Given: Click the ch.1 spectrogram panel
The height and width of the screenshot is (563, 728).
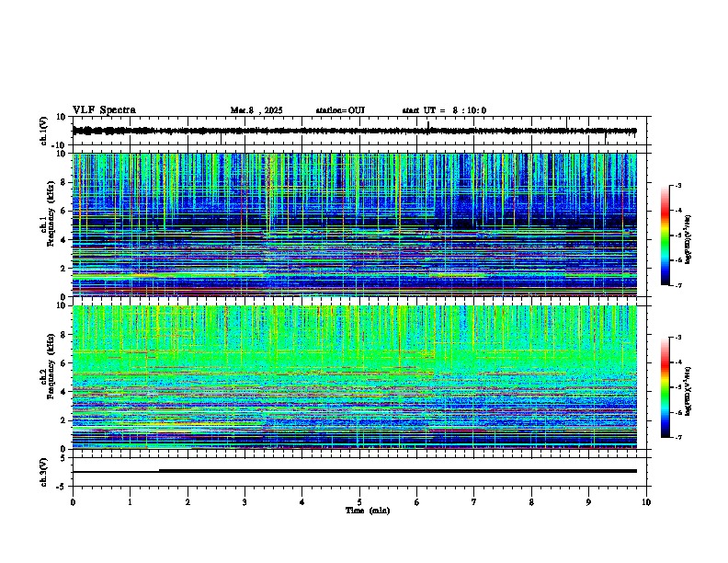Looking at the screenshot, I should (355, 224).
